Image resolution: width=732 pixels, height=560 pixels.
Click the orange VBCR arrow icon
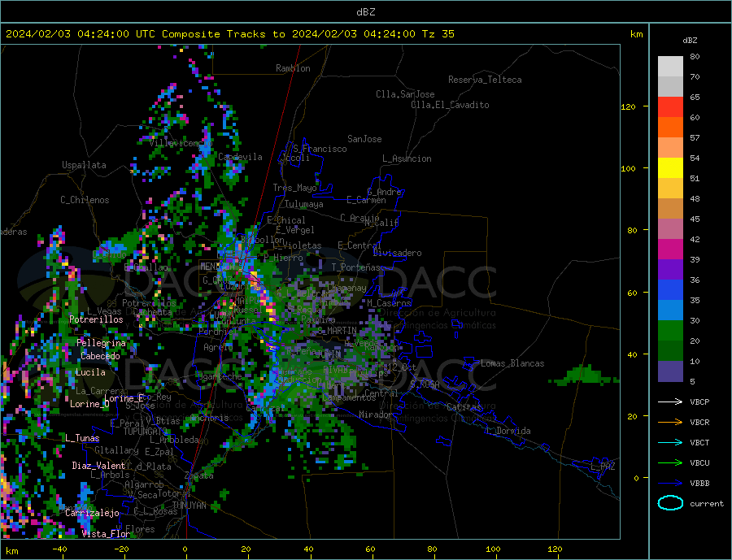click(x=670, y=422)
